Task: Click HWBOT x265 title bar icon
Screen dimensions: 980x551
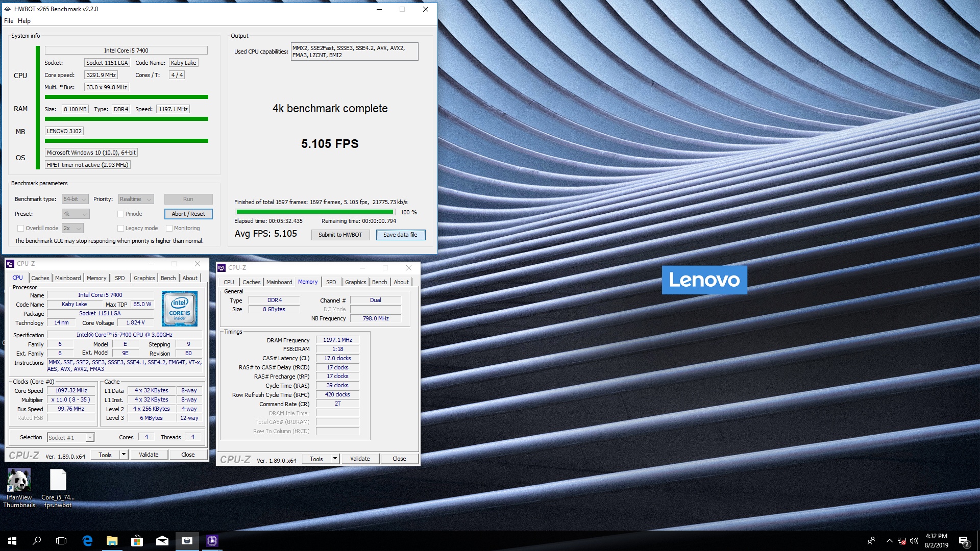Action: [8, 9]
